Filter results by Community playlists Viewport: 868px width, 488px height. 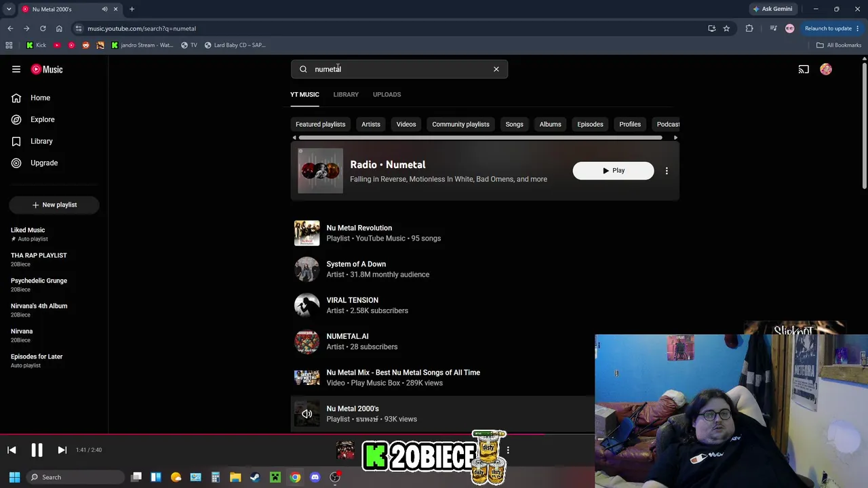pos(460,124)
